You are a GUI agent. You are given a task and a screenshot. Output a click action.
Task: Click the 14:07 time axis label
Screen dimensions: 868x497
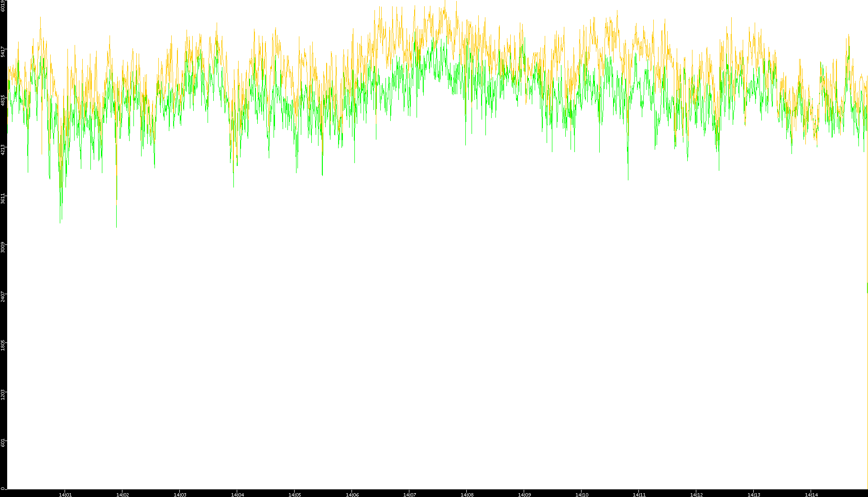coord(409,495)
